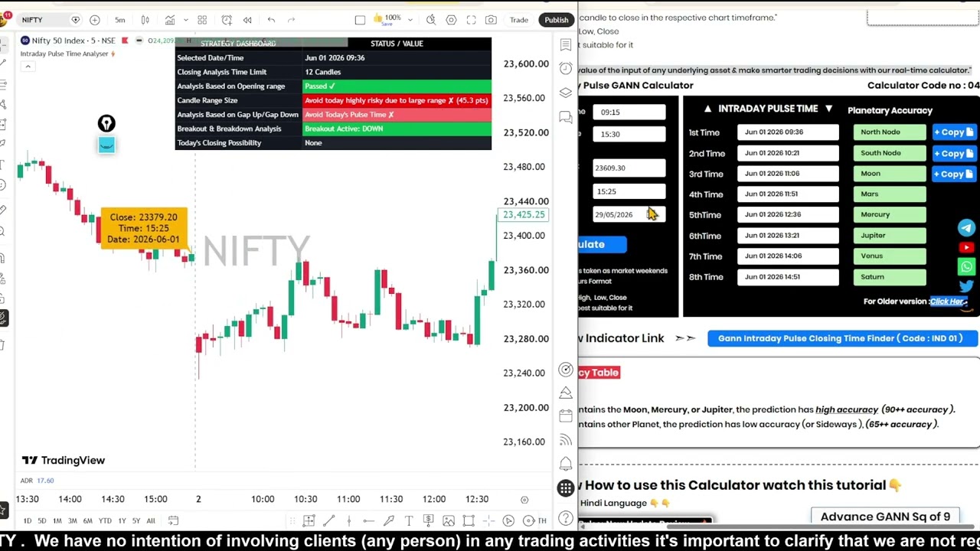Click the price input showing 23609.30
980x551 pixels.
(629, 168)
